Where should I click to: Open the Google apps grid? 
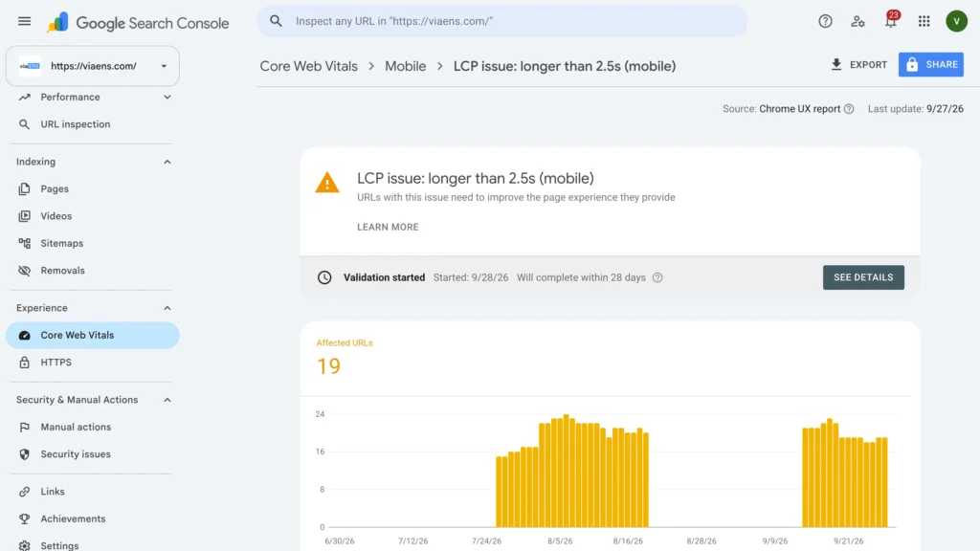point(924,21)
